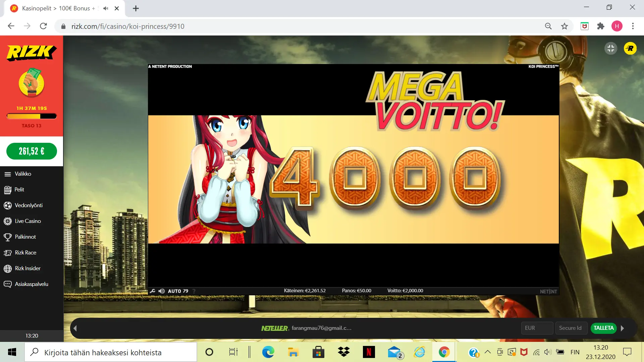Click the yellow Rizk round logo button
Viewport: 644px width, 362px height.
tap(630, 49)
